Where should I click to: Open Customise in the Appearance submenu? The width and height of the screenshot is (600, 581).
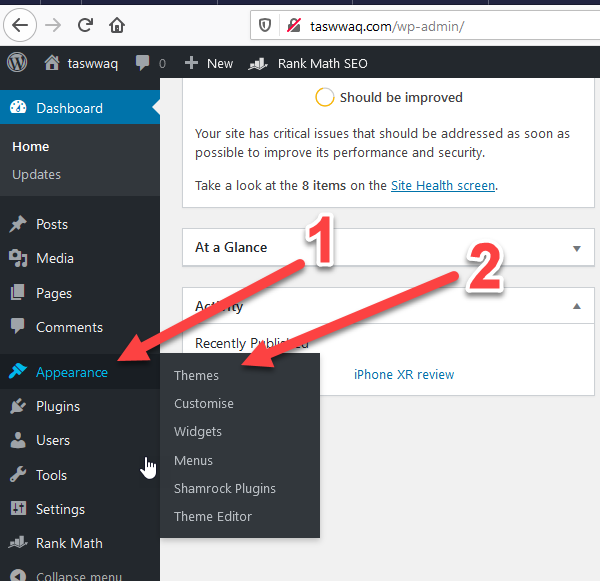point(204,403)
